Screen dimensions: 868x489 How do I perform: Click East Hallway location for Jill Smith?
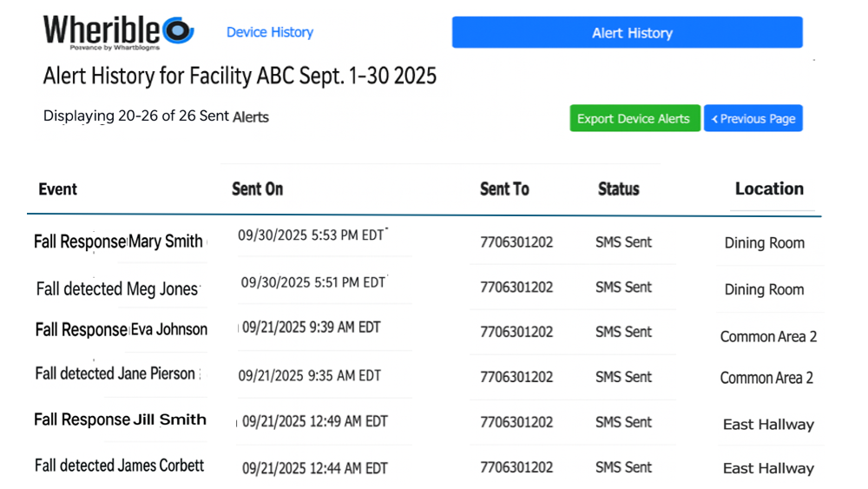[x=768, y=425]
